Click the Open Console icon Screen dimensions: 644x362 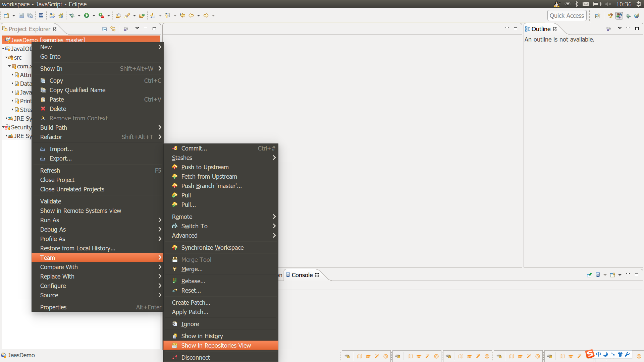point(612,275)
